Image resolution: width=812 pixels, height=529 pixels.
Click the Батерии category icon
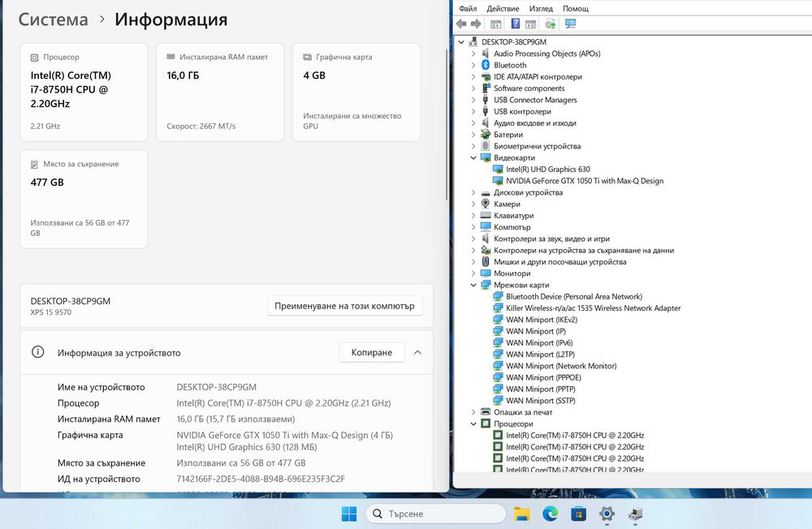click(486, 134)
